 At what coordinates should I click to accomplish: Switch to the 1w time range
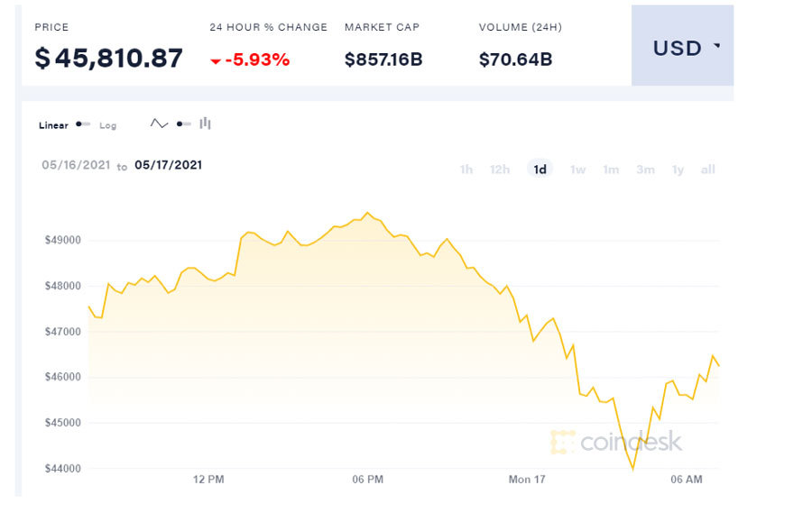click(x=577, y=169)
